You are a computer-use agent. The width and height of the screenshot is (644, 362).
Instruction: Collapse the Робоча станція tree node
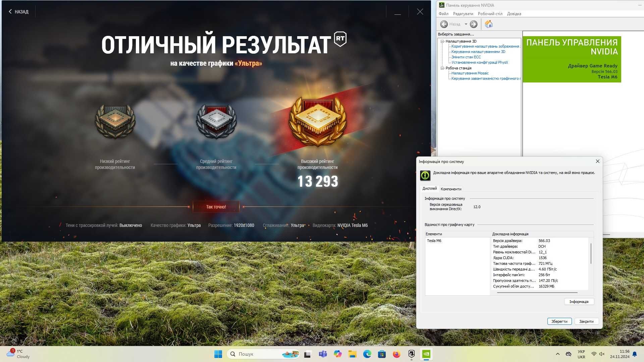click(x=442, y=68)
